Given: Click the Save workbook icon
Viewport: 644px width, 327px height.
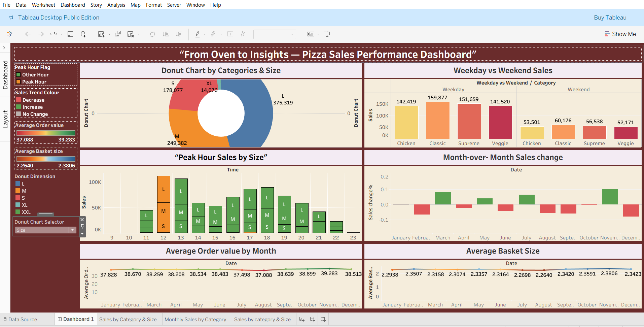Looking at the screenshot, I should (x=70, y=34).
